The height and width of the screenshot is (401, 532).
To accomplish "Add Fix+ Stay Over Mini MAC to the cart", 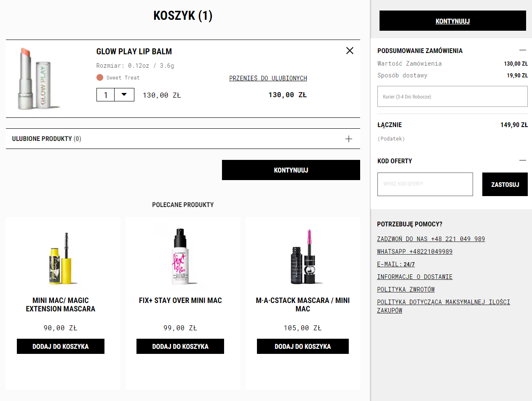I will [180, 346].
